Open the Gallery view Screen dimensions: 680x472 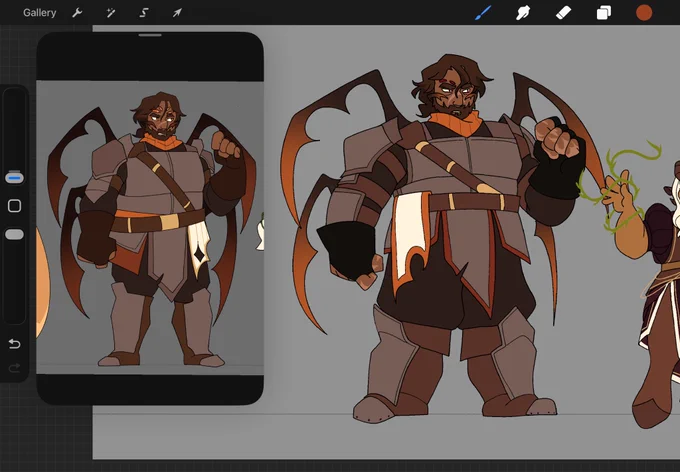point(39,13)
